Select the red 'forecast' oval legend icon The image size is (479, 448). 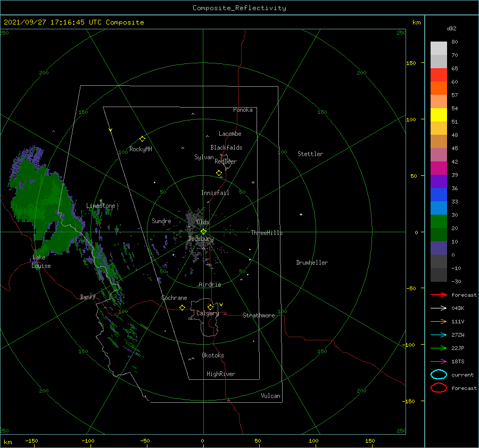coord(439,388)
